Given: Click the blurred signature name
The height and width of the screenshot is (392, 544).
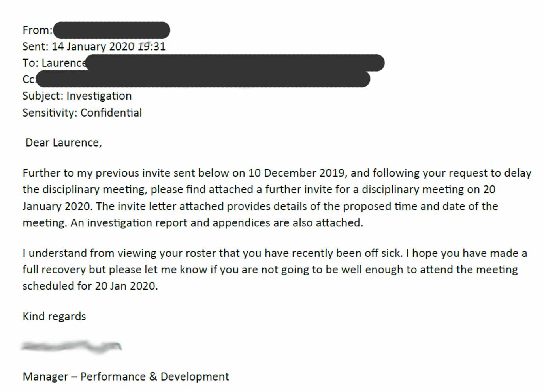Looking at the screenshot, I should 71,347.
